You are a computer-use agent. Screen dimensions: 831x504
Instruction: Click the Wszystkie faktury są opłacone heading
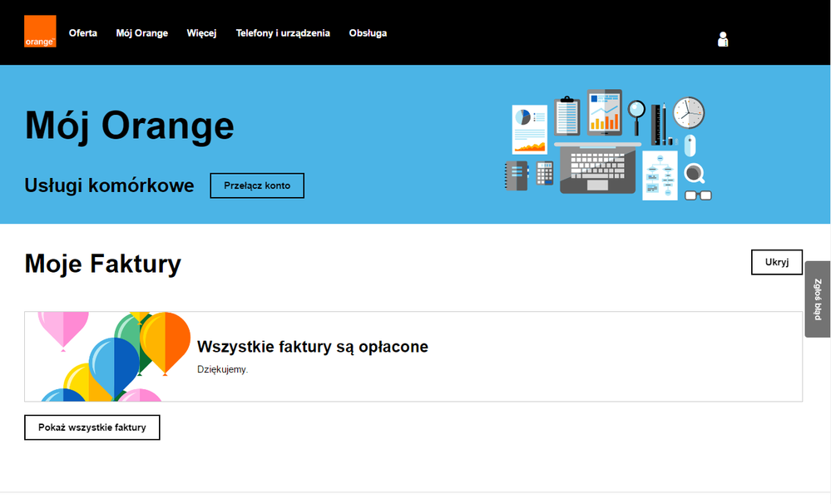coord(313,347)
